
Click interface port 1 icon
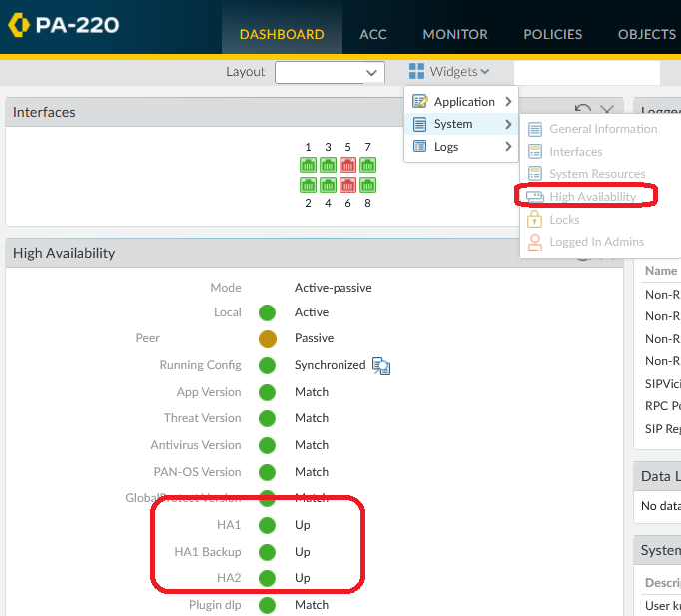309,166
